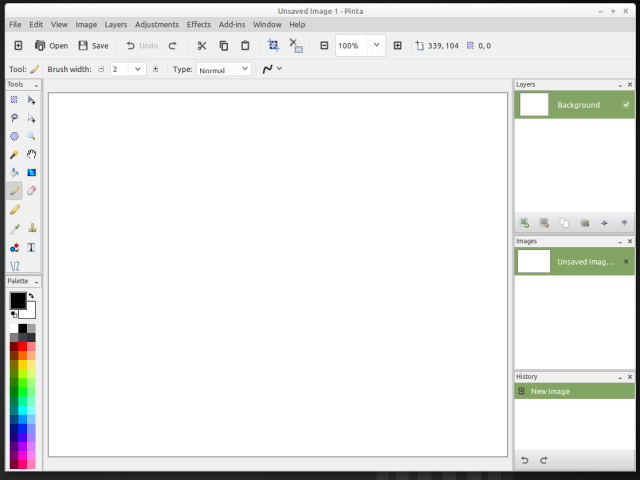This screenshot has height=480, width=640.
Task: Select the Paintbrush tool in the toolbox
Action: click(14, 191)
